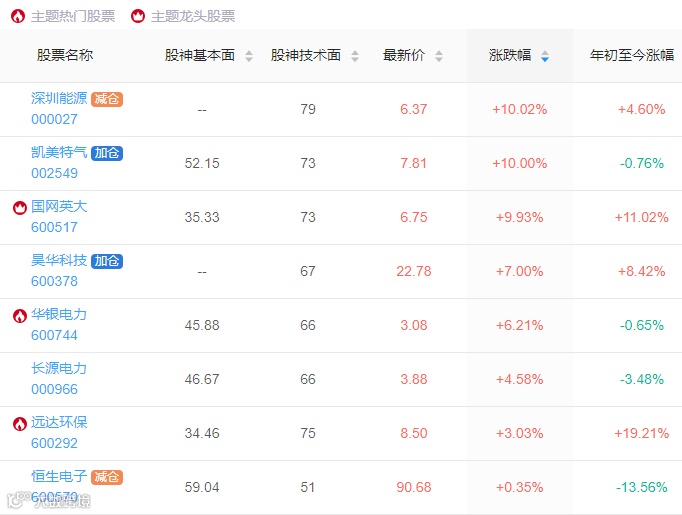Select the 主题龙头股票 tab label
The height and width of the screenshot is (515, 682).
[193, 17]
